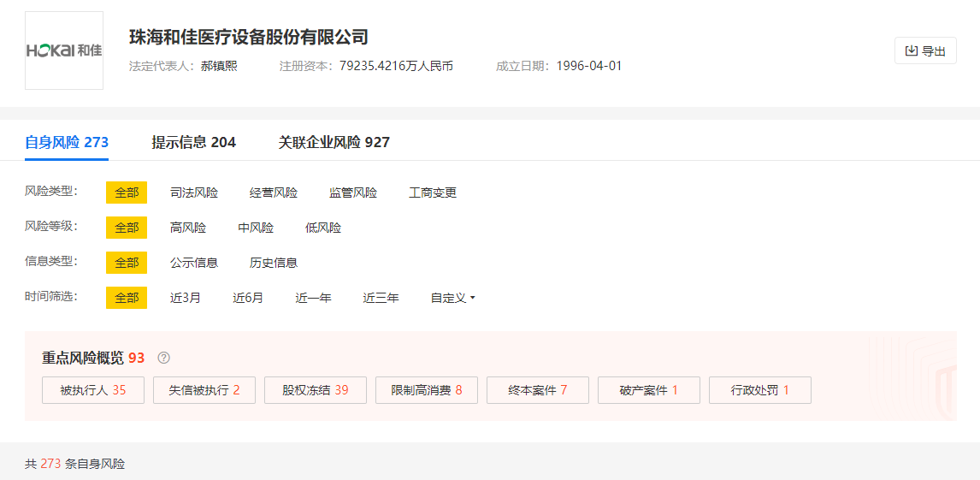Filter risk type by 监管风险
The height and width of the screenshot is (480, 980).
tap(353, 193)
